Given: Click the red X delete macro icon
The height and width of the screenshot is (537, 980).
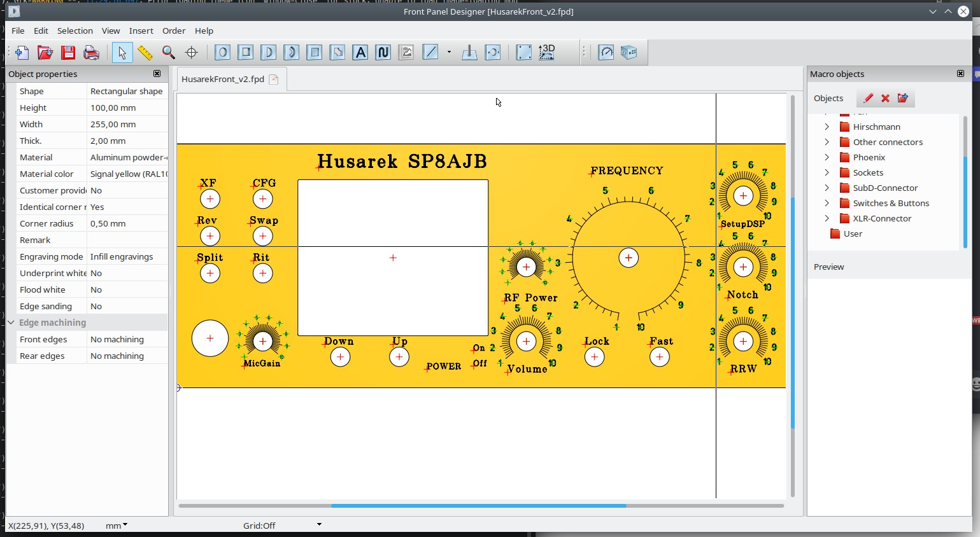Looking at the screenshot, I should (885, 98).
